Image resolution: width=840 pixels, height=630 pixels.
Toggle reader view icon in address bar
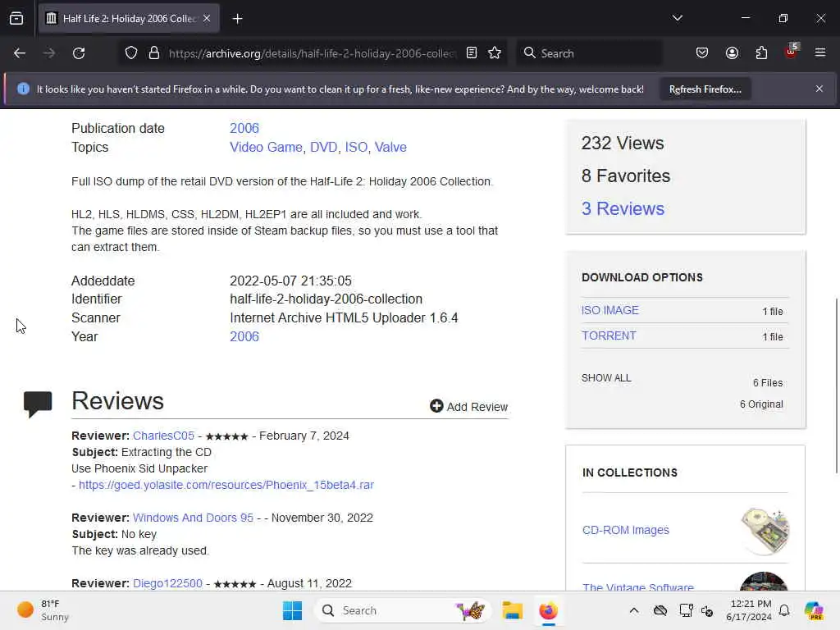pyautogui.click(x=472, y=52)
